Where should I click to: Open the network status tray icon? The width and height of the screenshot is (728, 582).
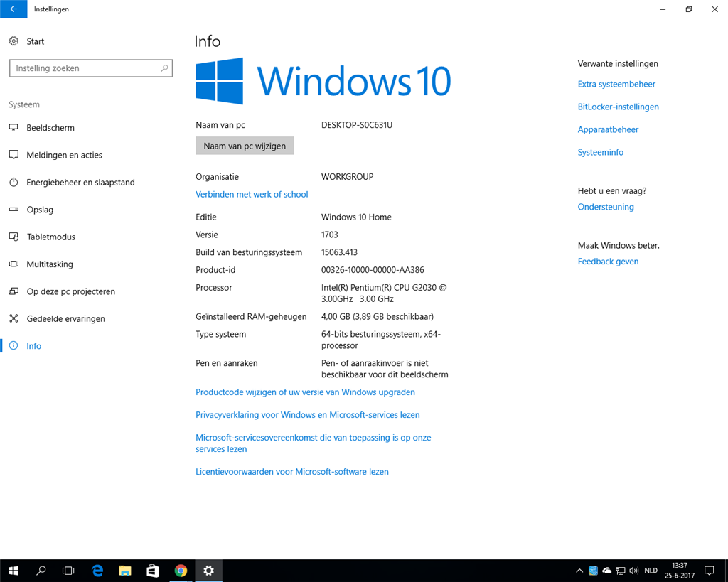coord(620,571)
